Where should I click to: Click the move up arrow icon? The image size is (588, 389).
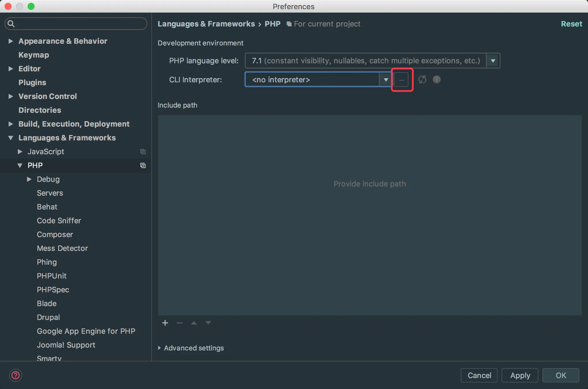194,323
